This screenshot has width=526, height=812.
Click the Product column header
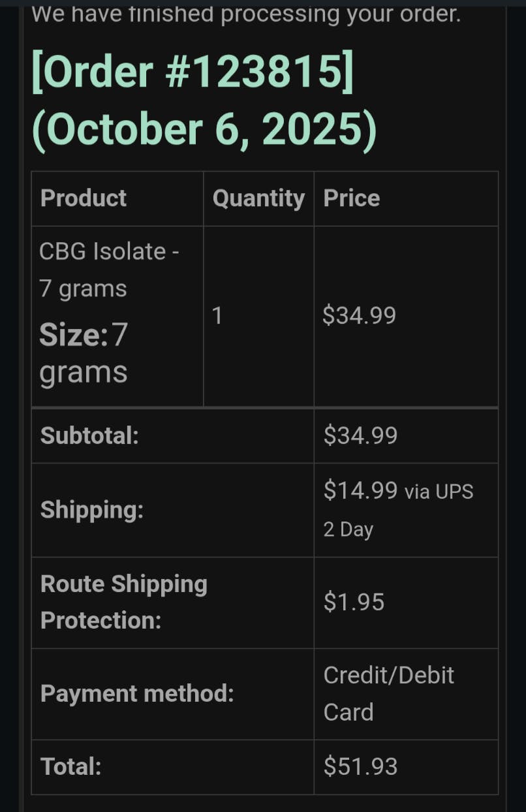tap(84, 198)
